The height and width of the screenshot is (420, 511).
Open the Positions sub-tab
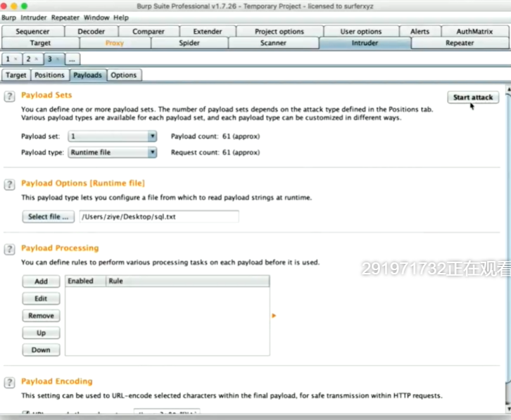[49, 75]
